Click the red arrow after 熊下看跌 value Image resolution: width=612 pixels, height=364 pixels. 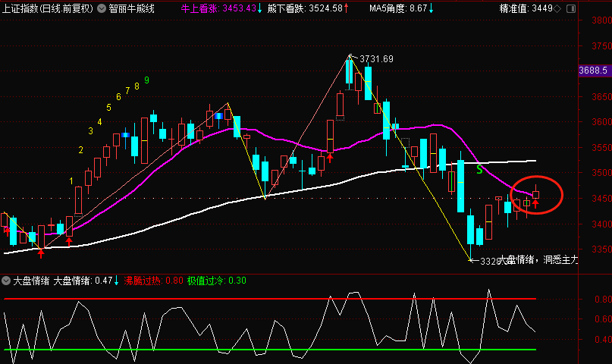(x=347, y=8)
